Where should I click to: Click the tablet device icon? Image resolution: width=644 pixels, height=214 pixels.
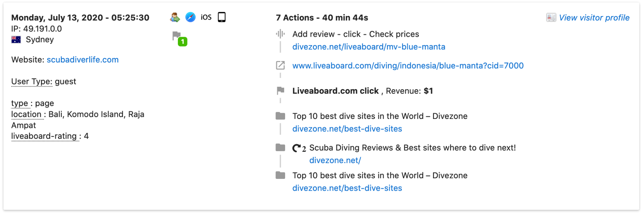tap(222, 17)
